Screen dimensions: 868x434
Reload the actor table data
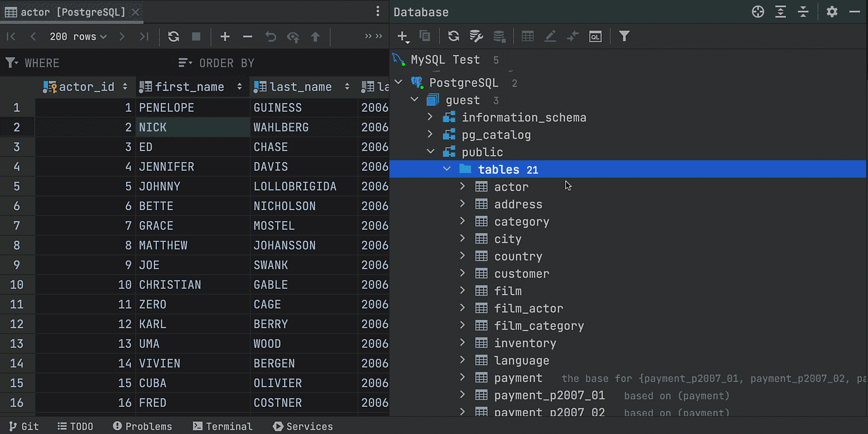[x=174, y=36]
